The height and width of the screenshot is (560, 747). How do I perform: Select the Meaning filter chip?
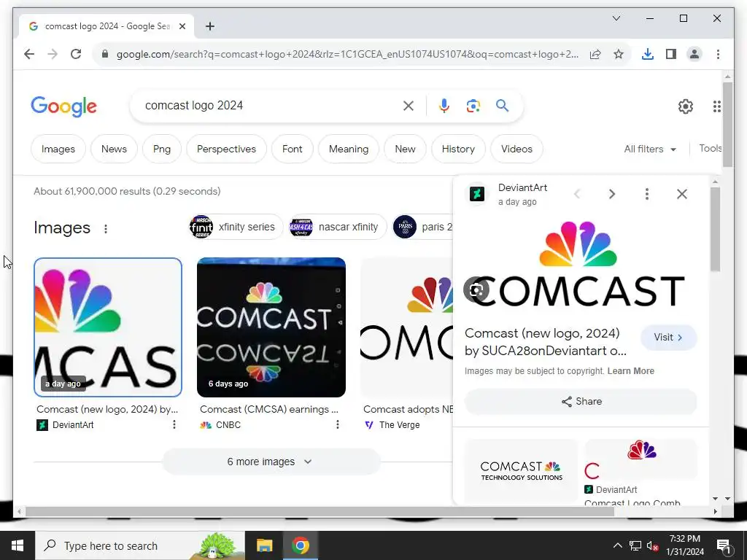click(x=349, y=149)
